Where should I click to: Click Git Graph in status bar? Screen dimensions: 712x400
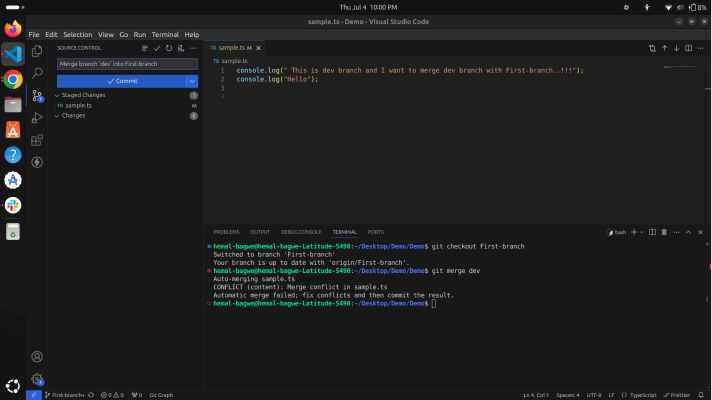point(161,395)
